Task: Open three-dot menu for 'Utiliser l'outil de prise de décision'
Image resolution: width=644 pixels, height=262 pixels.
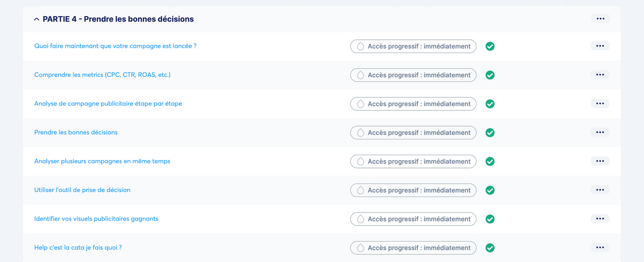Action: (600, 190)
